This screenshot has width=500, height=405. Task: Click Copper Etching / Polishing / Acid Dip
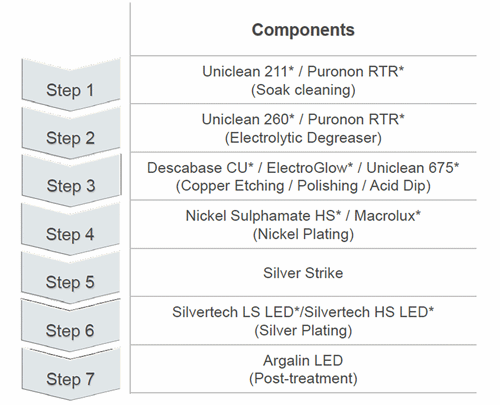303,186
